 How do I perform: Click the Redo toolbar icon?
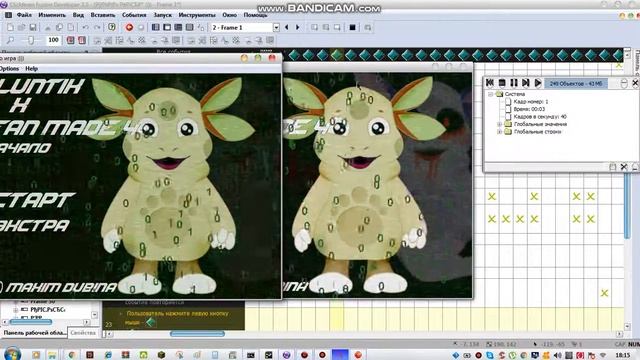pyautogui.click(x=97, y=27)
